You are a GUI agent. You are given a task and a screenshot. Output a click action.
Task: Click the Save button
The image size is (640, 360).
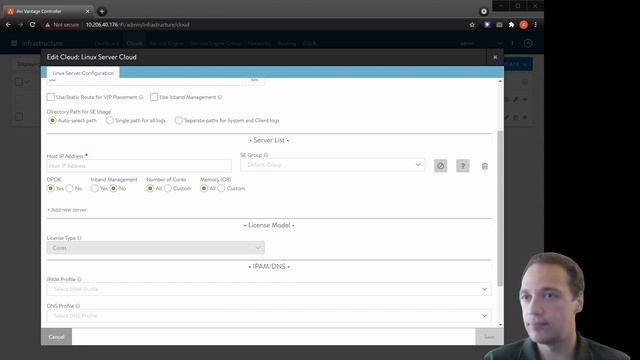(x=489, y=337)
